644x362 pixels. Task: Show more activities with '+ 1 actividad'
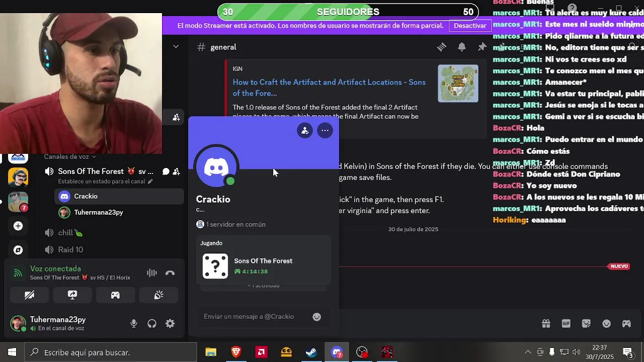coord(263,286)
